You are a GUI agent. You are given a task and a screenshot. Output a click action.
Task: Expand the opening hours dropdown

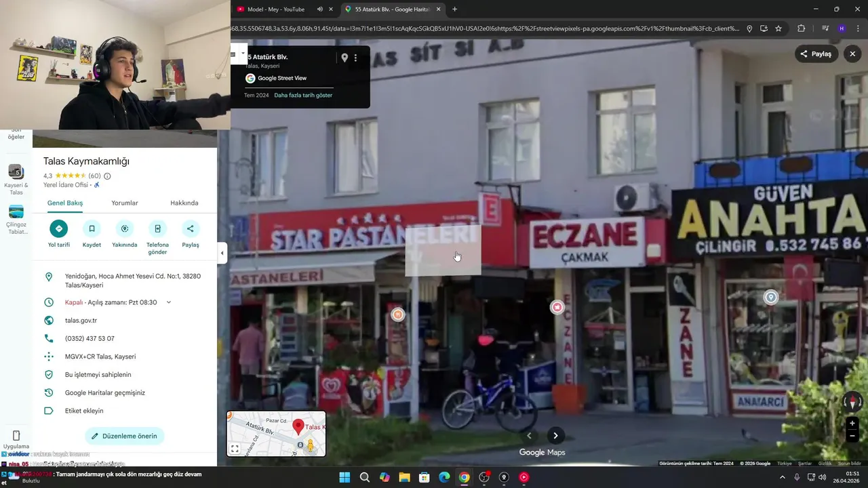coord(169,302)
